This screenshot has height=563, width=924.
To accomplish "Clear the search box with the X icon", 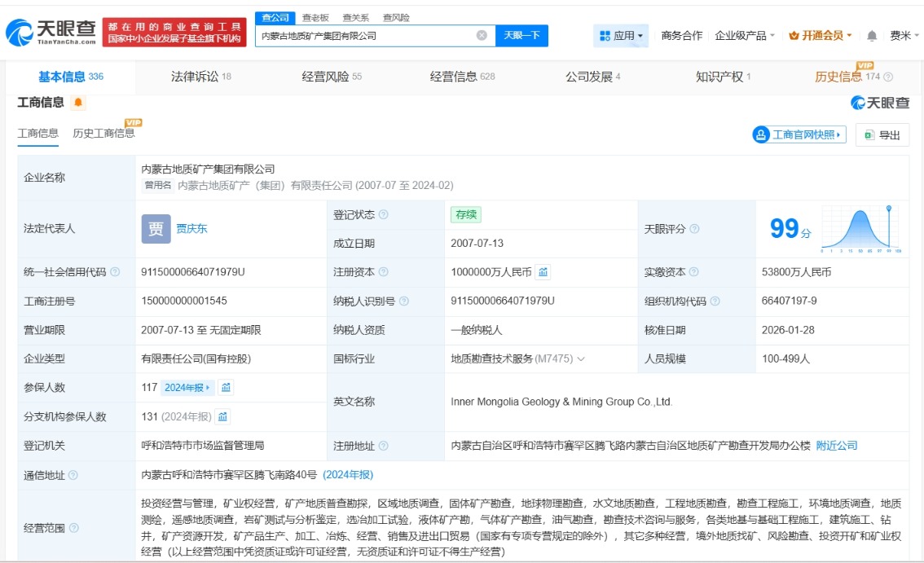I will pos(482,36).
